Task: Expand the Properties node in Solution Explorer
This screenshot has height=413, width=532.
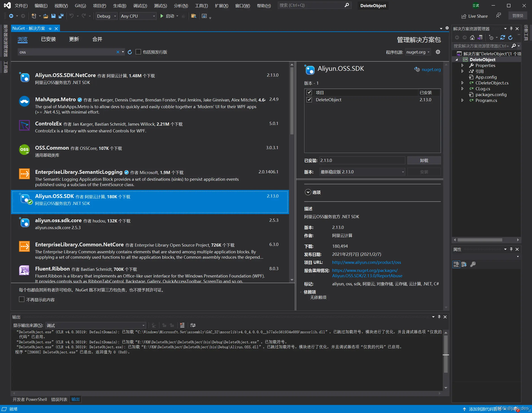Action: [462, 65]
